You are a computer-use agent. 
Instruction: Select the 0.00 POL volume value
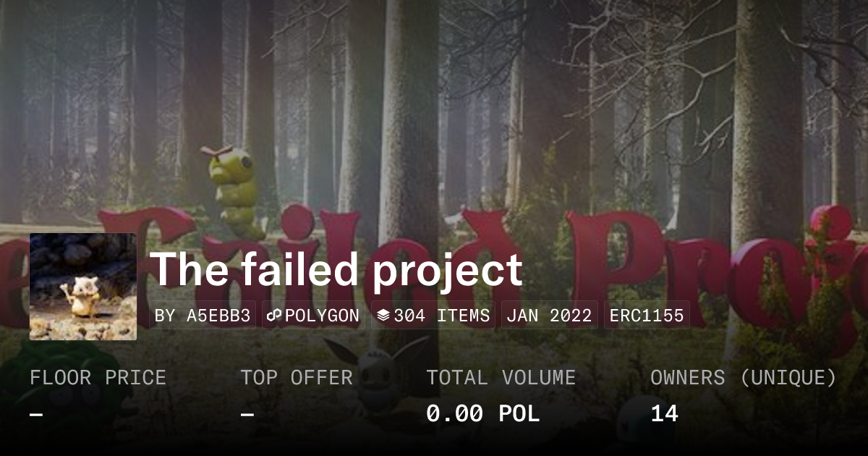[x=483, y=414]
